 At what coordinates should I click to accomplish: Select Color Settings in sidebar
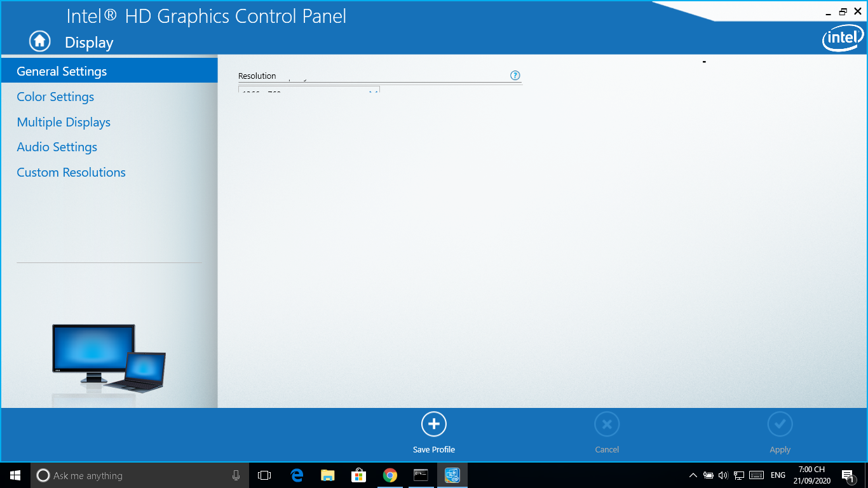click(55, 97)
